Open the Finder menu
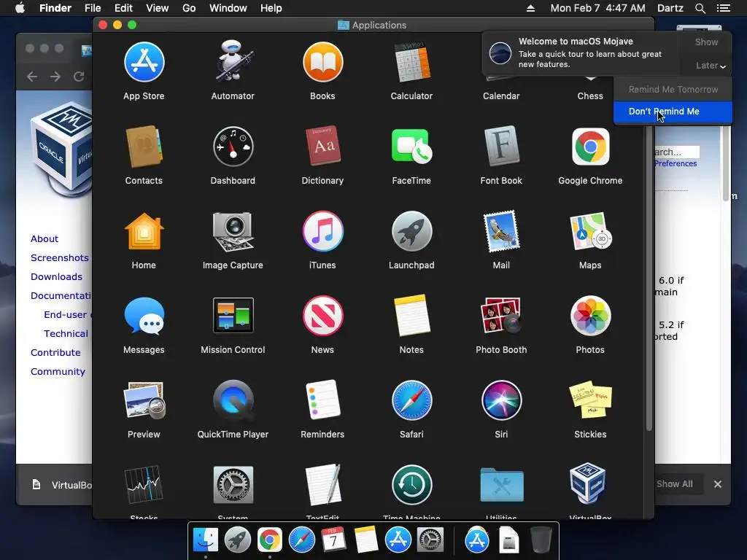The height and width of the screenshot is (560, 747). click(x=55, y=8)
